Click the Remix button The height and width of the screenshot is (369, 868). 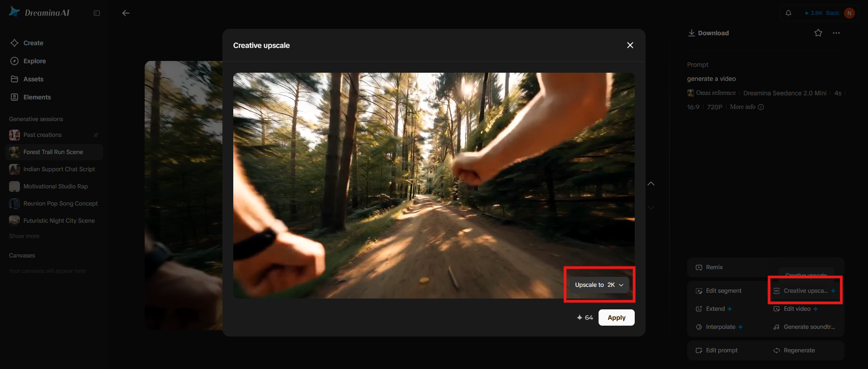[x=709, y=267]
